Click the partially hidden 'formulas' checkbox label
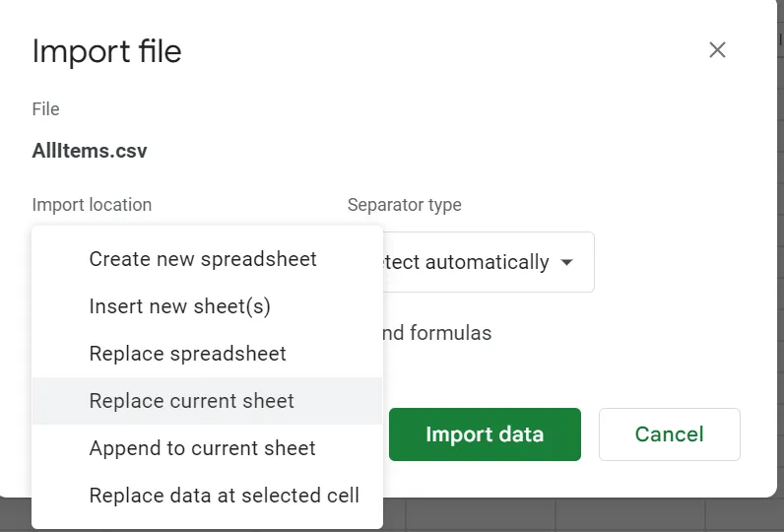 coord(437,333)
